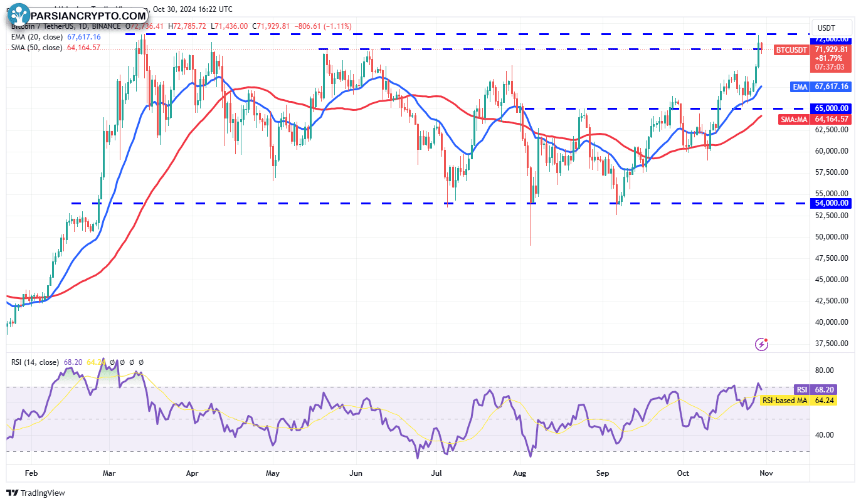Screen dimensions: 861x504
Task: Click the 37,500.00 price axis tick
Action: click(x=832, y=344)
